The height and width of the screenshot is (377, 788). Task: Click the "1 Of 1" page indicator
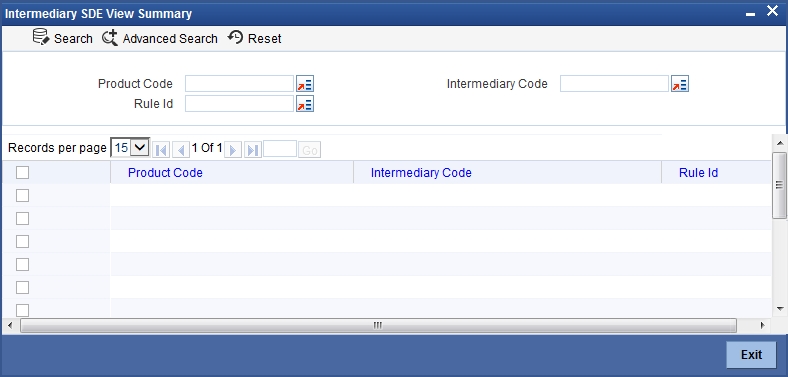click(x=207, y=148)
